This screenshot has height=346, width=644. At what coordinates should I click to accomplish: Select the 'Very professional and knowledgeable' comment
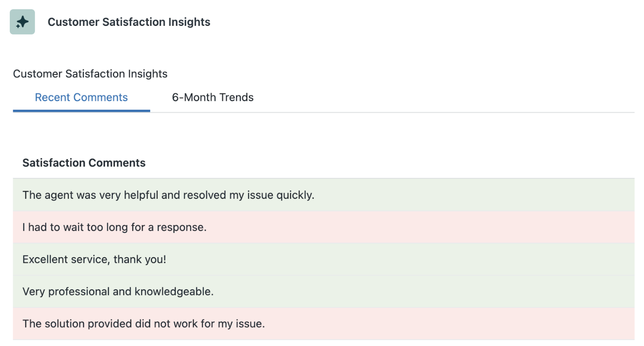(324, 292)
